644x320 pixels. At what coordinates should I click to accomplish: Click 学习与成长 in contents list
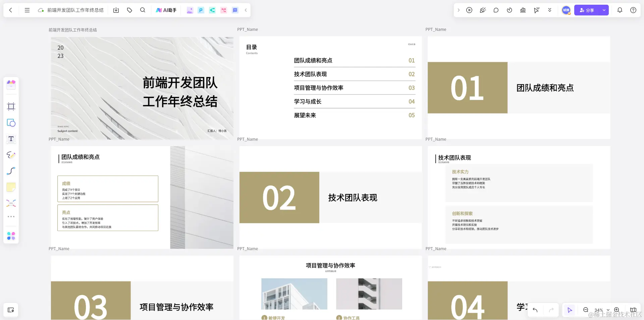click(x=308, y=102)
